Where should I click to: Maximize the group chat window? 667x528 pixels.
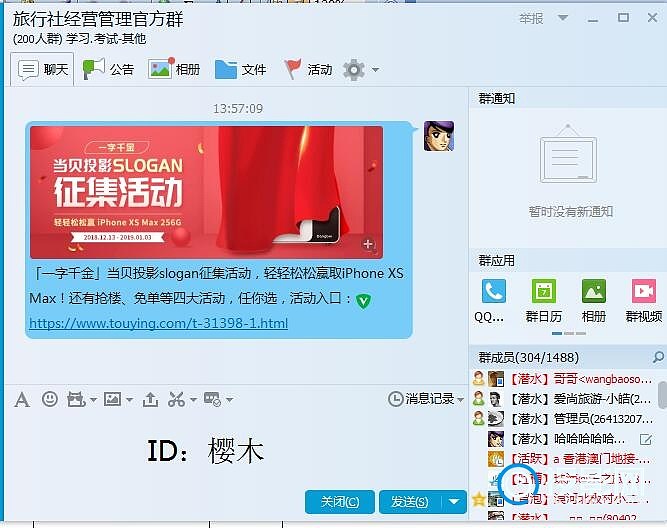click(x=623, y=18)
